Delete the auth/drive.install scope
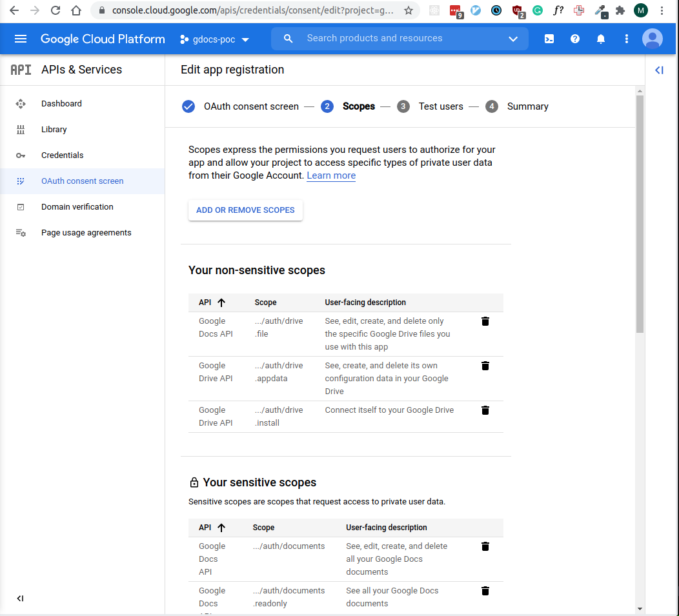Image resolution: width=679 pixels, height=616 pixels. (x=485, y=410)
